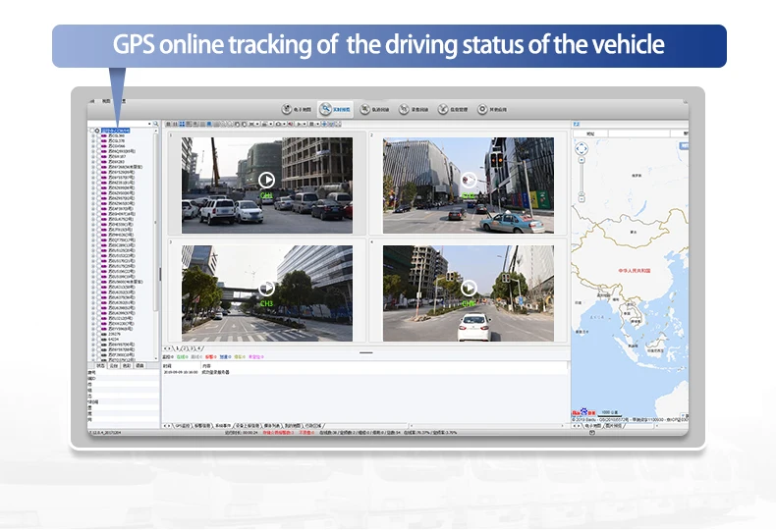776x532 pixels.
Task: Open the track playback module icon
Action: tap(365, 109)
